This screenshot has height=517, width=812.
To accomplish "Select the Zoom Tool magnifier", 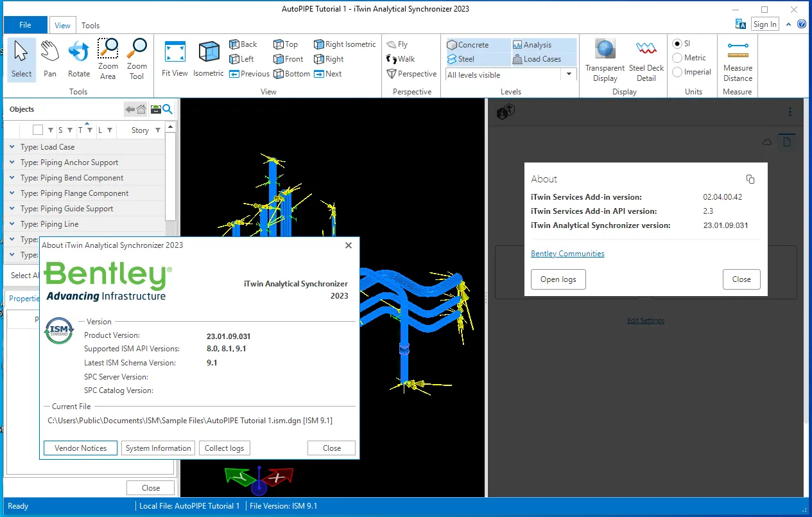I will [x=137, y=59].
